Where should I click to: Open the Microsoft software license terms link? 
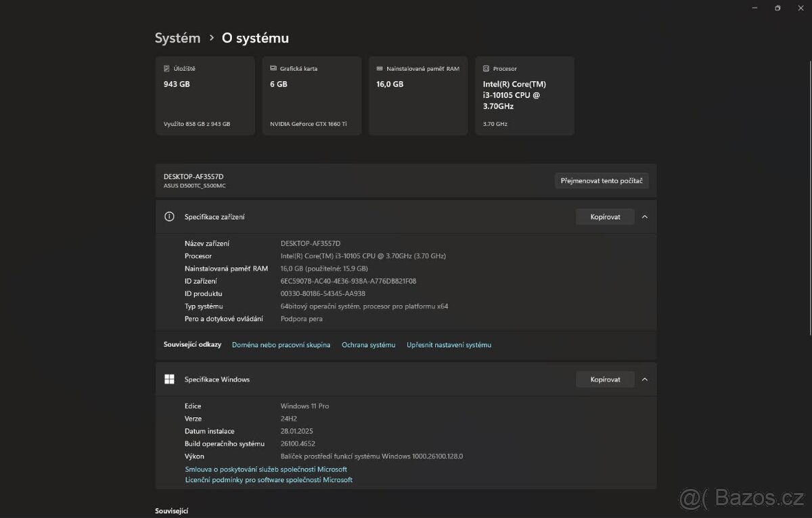[269, 479]
